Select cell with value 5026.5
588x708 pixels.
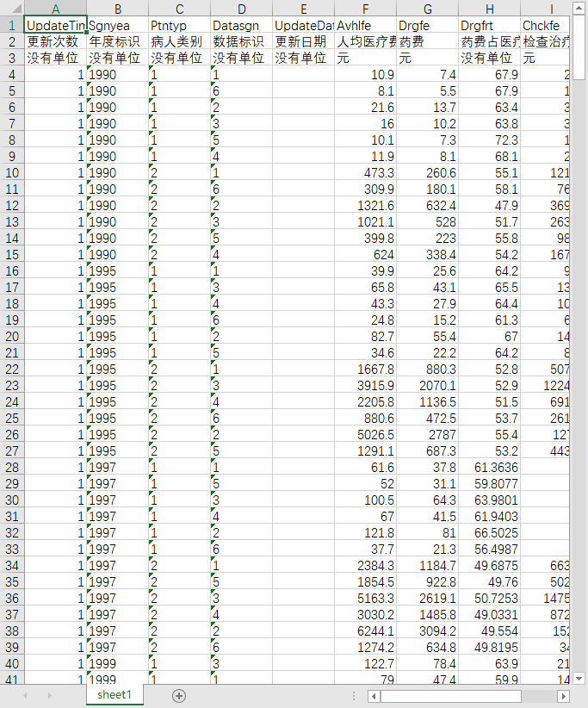click(366, 435)
